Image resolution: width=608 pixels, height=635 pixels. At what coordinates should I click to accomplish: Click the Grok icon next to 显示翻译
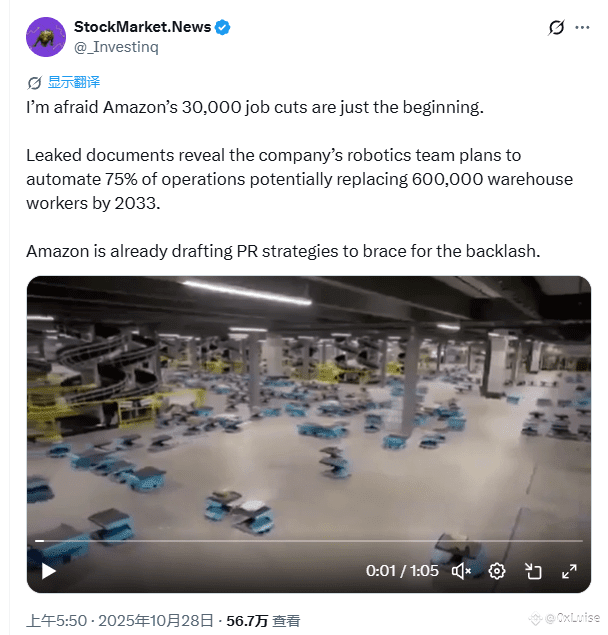point(34,83)
